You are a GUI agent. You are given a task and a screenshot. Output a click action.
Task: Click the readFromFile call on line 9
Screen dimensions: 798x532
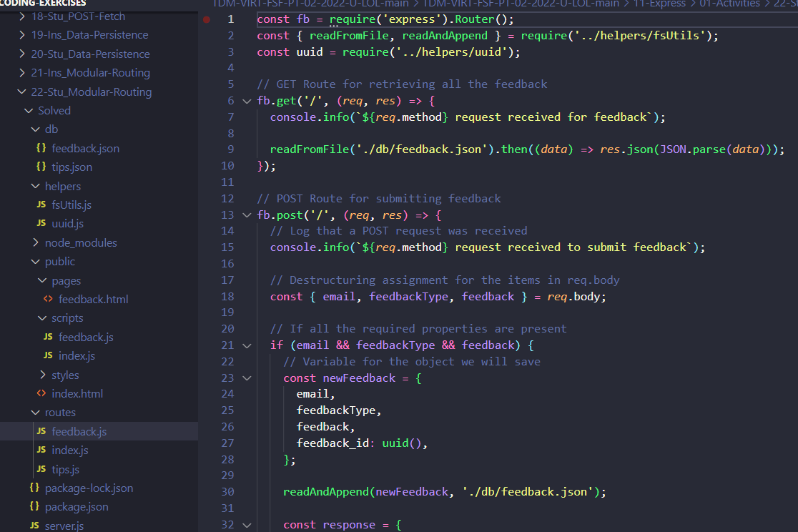(310, 149)
